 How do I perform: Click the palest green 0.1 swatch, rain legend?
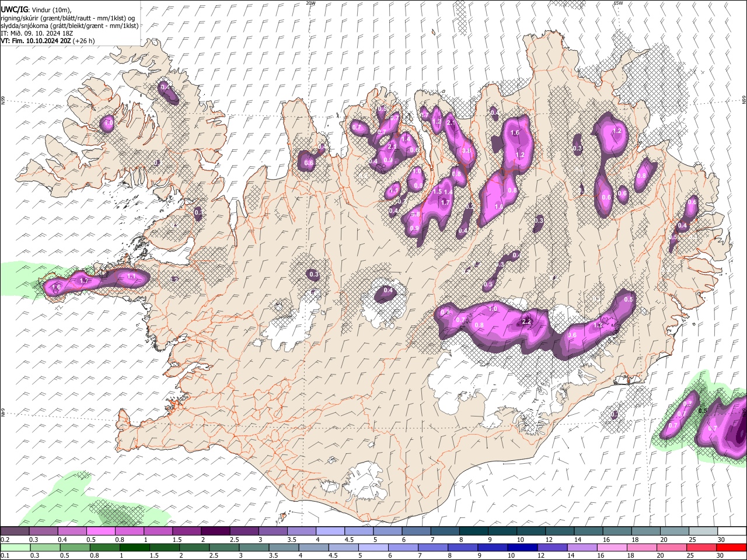[15, 547]
